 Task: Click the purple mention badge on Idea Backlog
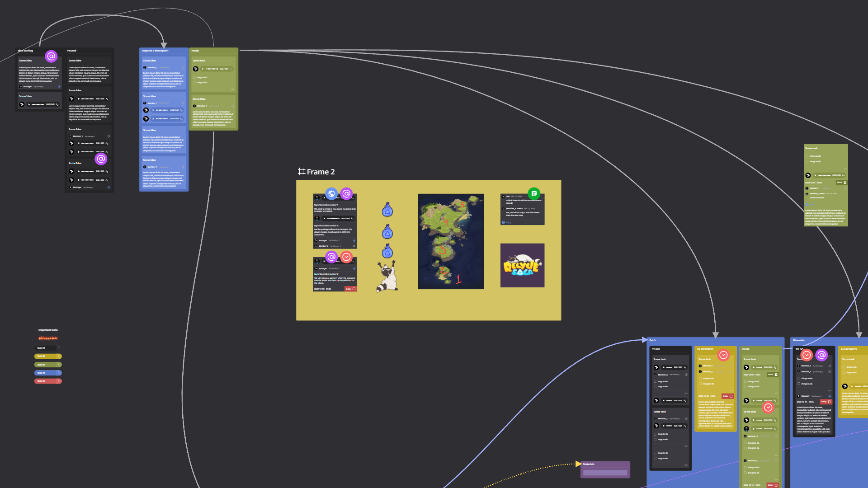click(x=51, y=56)
